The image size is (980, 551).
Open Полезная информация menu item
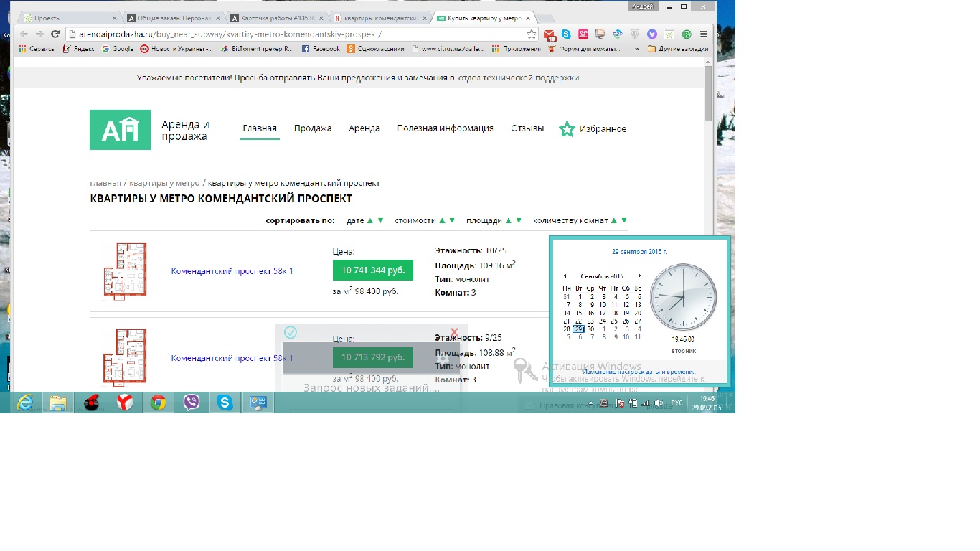coord(446,128)
